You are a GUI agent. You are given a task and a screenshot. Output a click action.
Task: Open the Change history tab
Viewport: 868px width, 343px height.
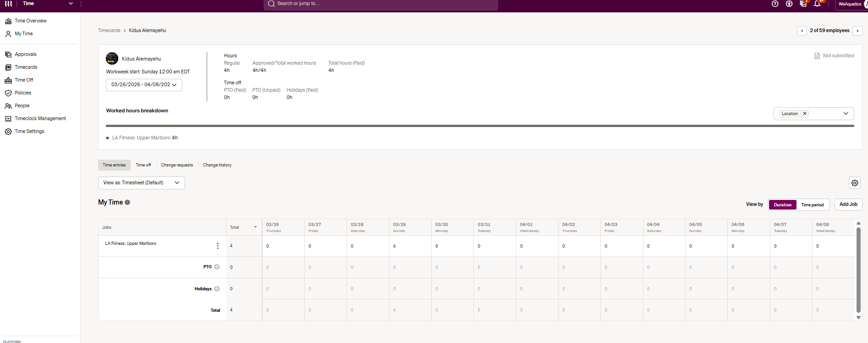[x=217, y=165]
